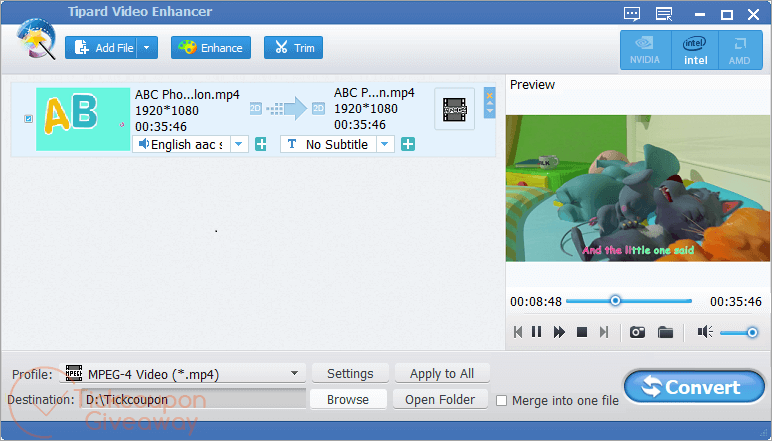Image resolution: width=772 pixels, height=441 pixels.
Task: Adjust the volume slider
Action: point(739,333)
